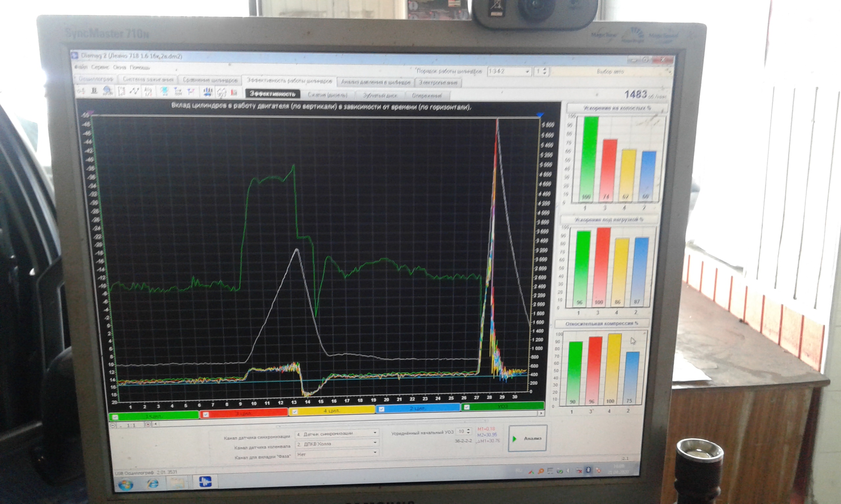
Task: Uncheck the 1 цил. green checkbox
Action: tap(115, 417)
